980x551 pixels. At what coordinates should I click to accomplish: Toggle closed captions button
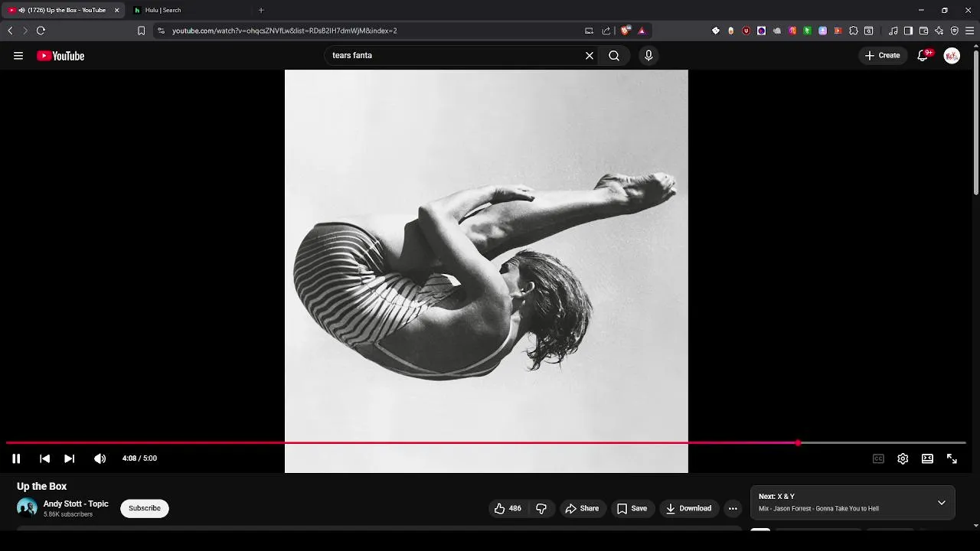878,458
